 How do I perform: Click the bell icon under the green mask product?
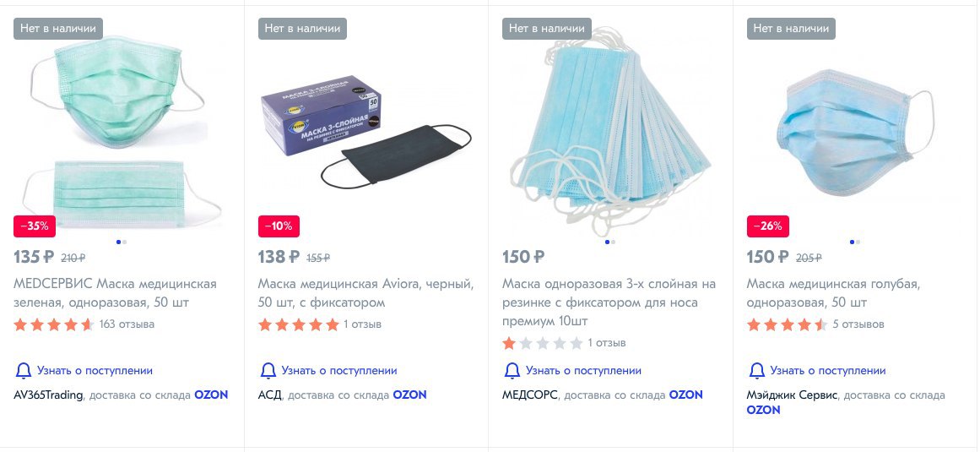23,371
